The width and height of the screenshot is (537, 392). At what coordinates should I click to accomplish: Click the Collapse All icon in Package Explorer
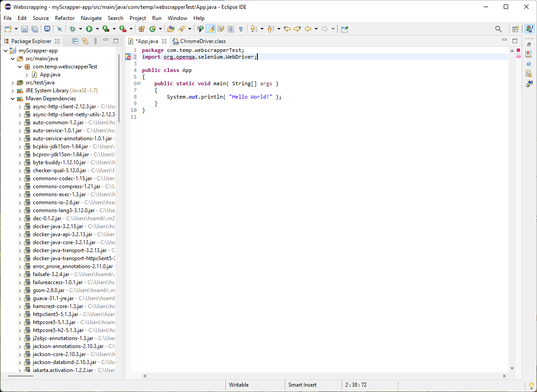point(75,41)
